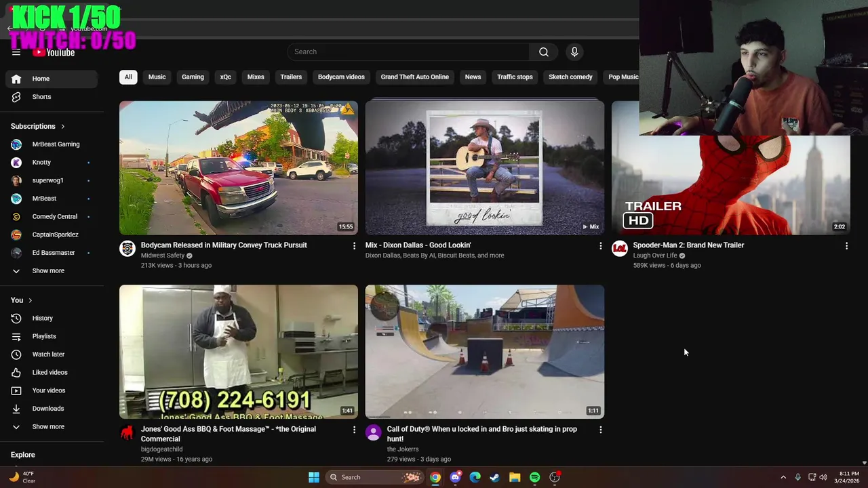Open the Windows Start menu
Image resolution: width=868 pixels, height=488 pixels.
(x=314, y=477)
